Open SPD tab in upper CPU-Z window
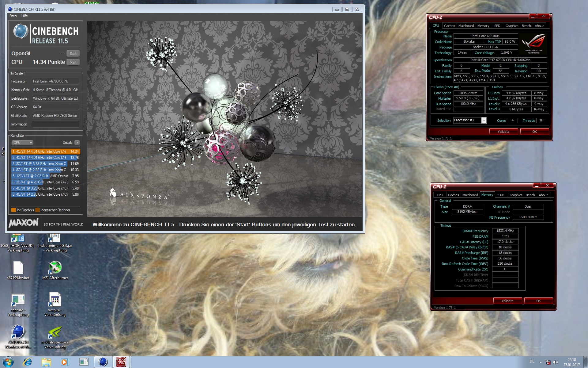This screenshot has height=368, width=588. [x=497, y=26]
